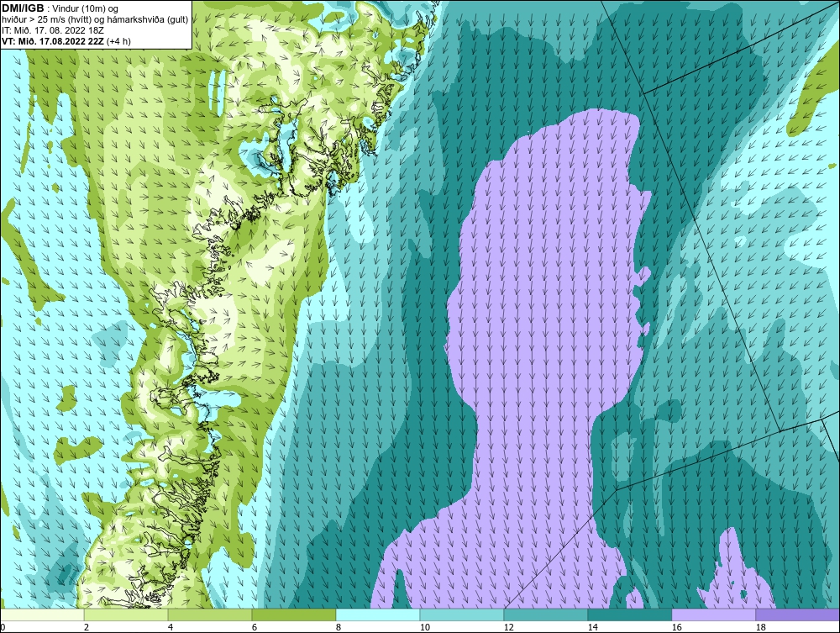Click the legend scale label '10'

(x=425, y=627)
